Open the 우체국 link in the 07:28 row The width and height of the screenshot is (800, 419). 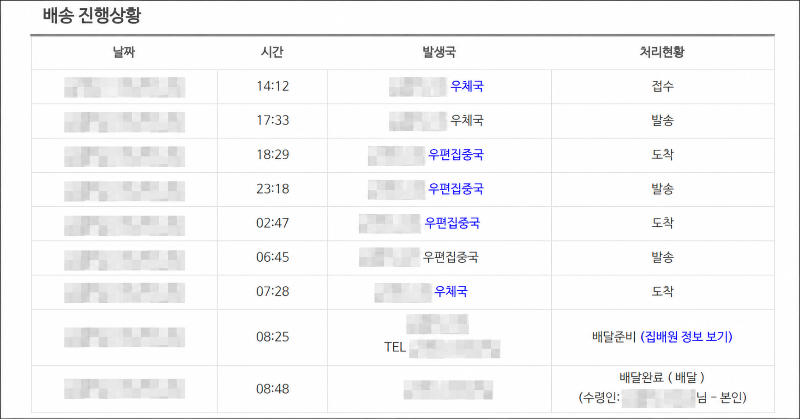(x=451, y=291)
